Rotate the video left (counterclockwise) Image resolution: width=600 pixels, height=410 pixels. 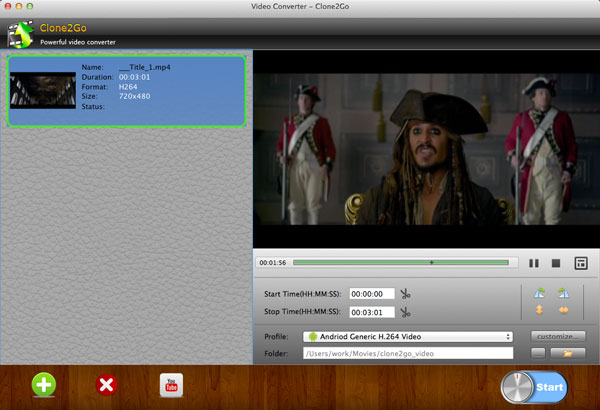pyautogui.click(x=539, y=293)
